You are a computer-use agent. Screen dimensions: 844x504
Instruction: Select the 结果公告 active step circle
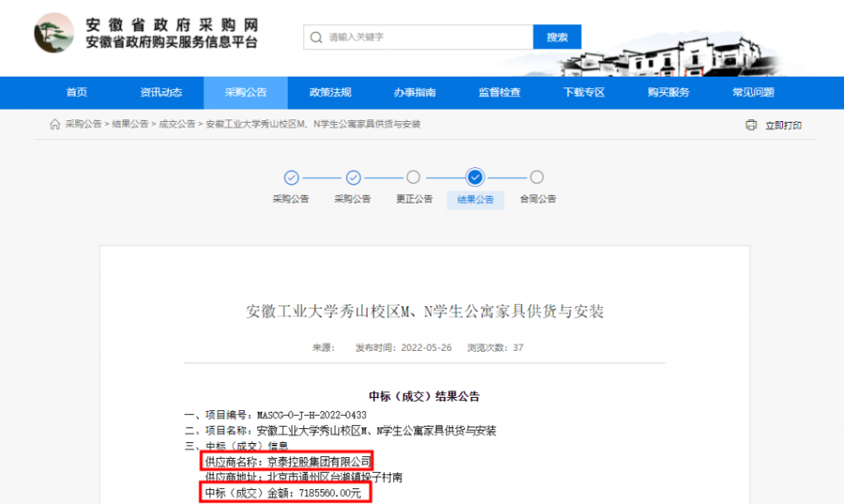475,177
